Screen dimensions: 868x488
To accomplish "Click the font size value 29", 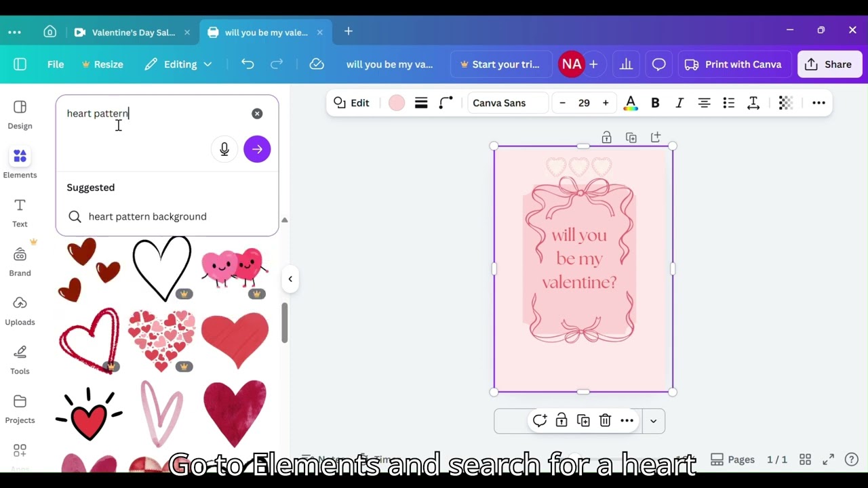I will coord(584,103).
